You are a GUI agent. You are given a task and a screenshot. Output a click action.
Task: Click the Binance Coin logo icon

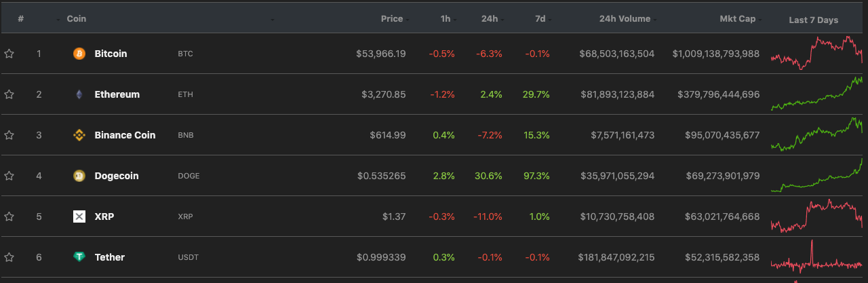pos(79,135)
